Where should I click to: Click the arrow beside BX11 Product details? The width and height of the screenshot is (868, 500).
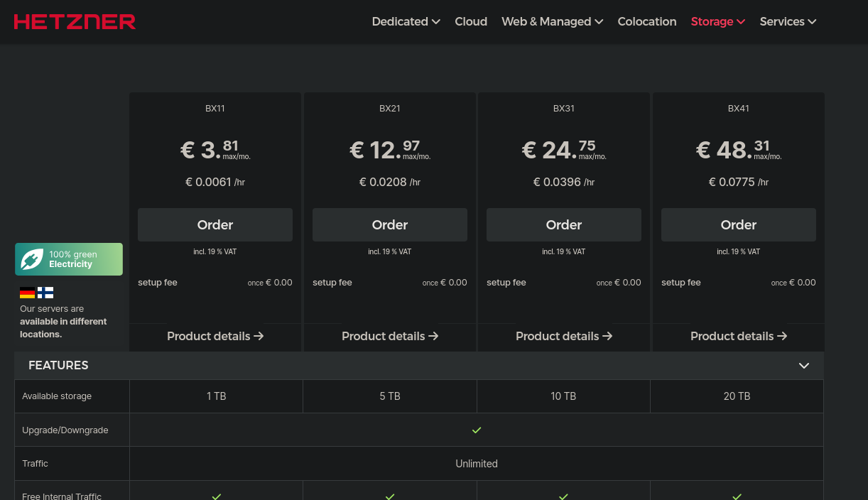[259, 336]
